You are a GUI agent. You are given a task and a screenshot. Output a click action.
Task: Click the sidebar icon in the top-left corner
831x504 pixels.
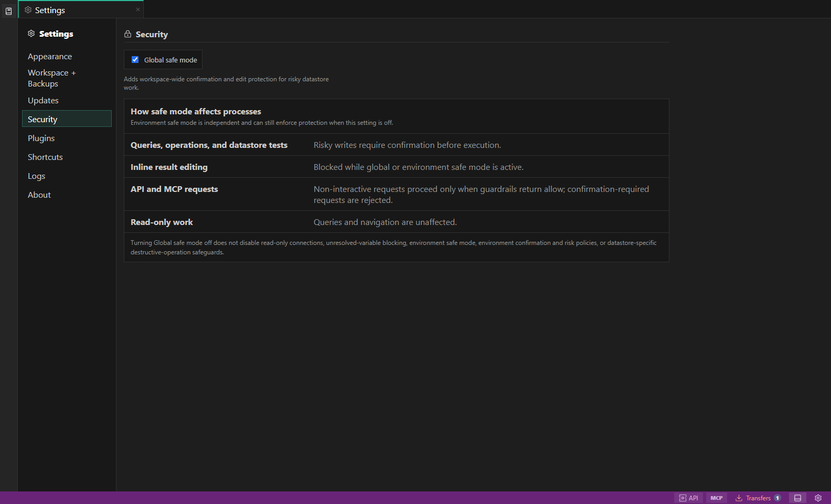[9, 10]
